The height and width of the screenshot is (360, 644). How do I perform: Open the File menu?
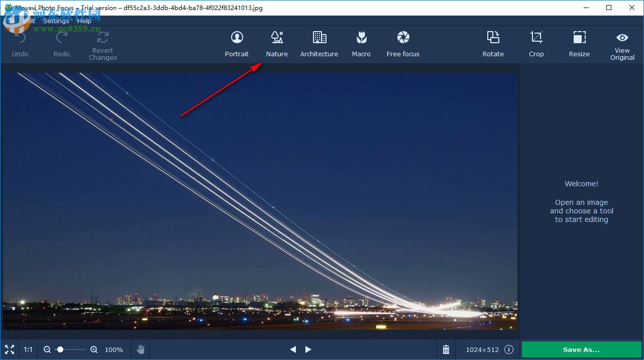[11, 21]
